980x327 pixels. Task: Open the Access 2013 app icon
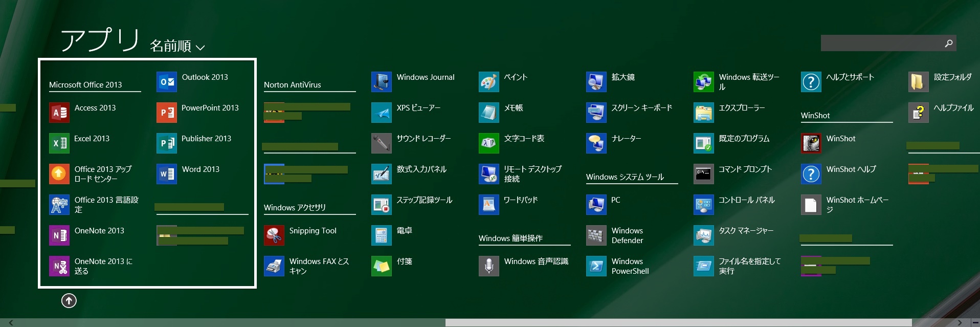click(59, 113)
